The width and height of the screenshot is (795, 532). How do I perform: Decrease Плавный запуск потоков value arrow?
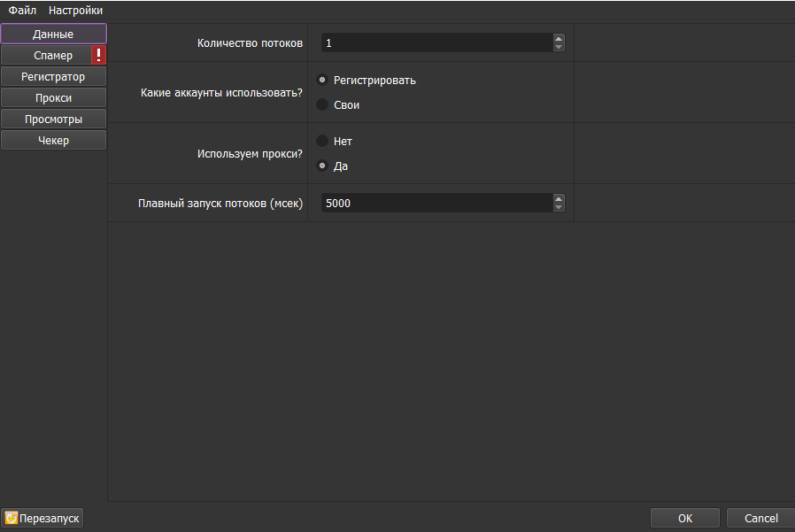558,207
